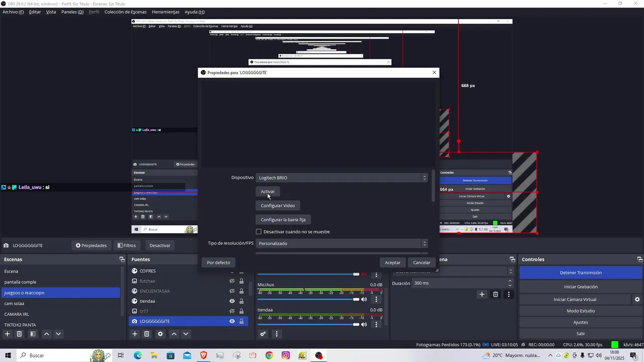
Task: Show the ENCUENTASAA source
Action: click(232, 291)
